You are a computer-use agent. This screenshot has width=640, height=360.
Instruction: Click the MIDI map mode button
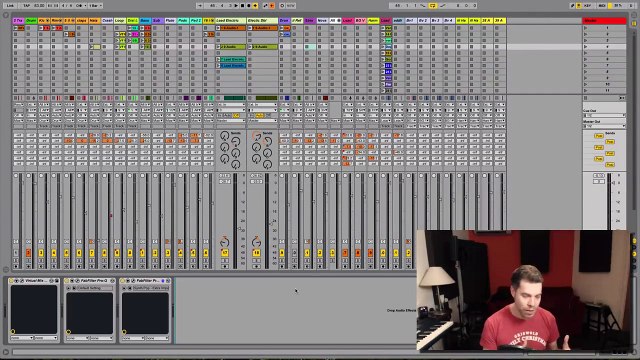tap(602, 6)
